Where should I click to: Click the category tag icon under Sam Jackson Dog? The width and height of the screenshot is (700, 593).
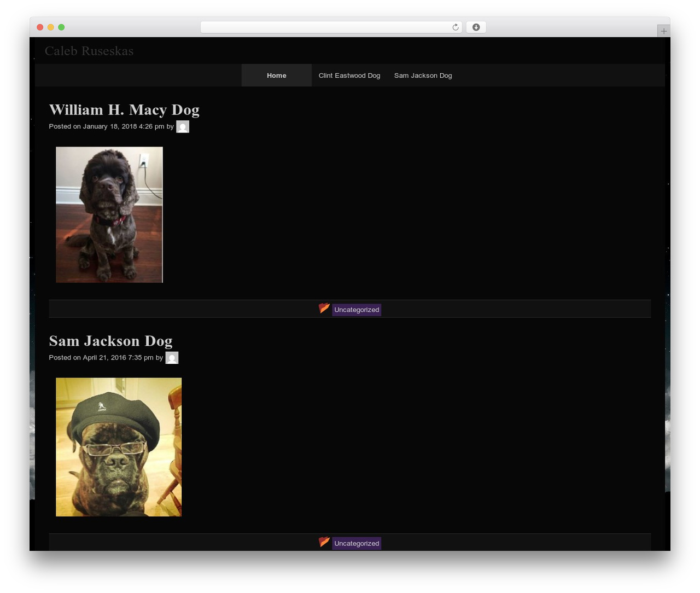(x=324, y=542)
